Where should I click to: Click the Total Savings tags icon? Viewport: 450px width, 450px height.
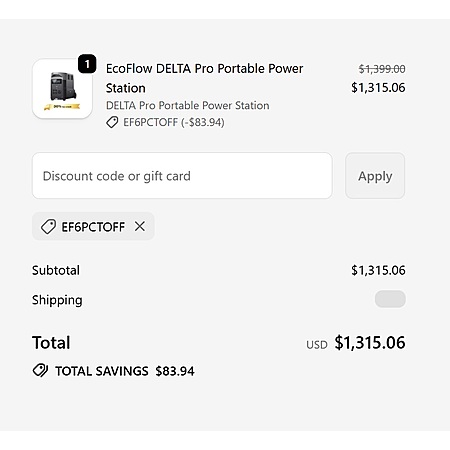(x=40, y=370)
